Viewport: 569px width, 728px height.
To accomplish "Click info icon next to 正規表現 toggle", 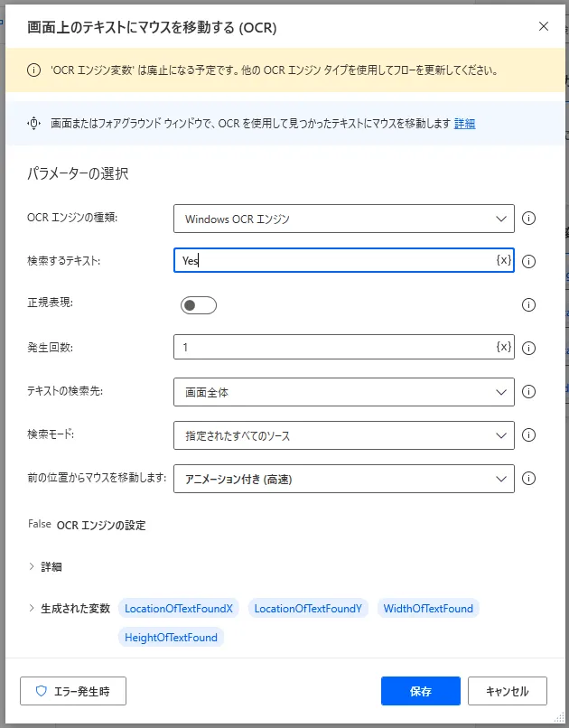I will [x=528, y=304].
